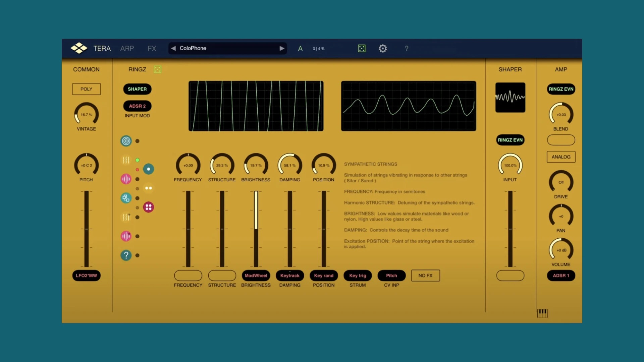Select the teal question mark model icon
The width and height of the screenshot is (644, 362).
coord(126,255)
